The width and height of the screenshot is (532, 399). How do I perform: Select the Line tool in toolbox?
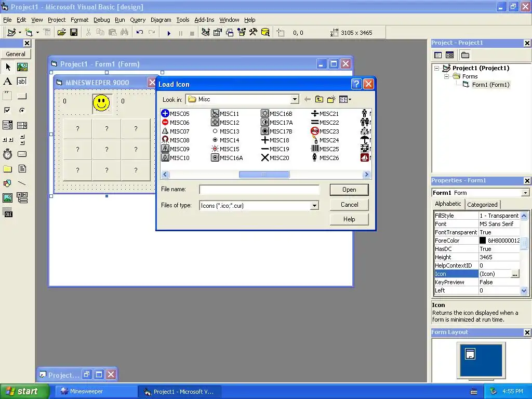pos(22,183)
